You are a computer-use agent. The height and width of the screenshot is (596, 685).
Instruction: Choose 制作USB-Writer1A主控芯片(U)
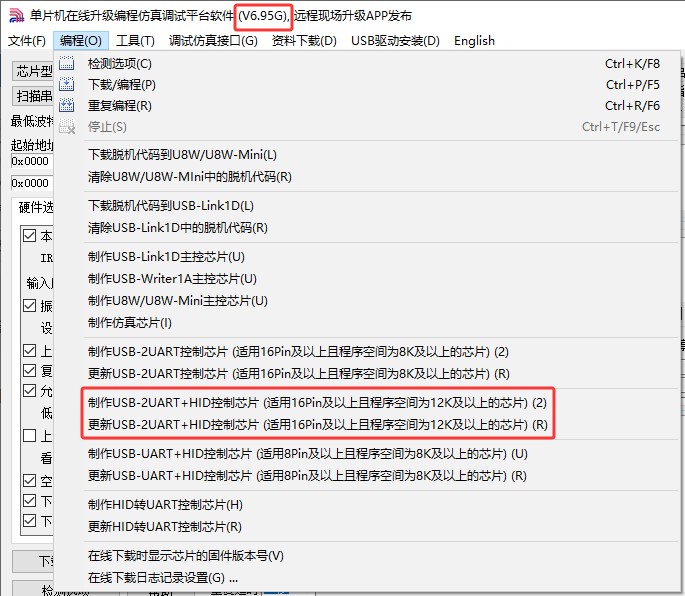point(367,279)
